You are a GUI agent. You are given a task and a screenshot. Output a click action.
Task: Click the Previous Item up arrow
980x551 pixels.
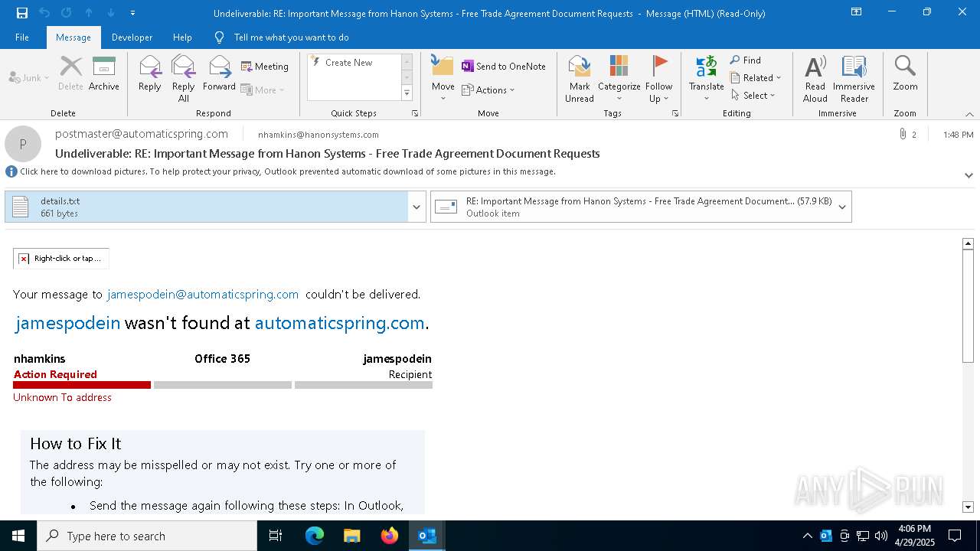(x=89, y=13)
